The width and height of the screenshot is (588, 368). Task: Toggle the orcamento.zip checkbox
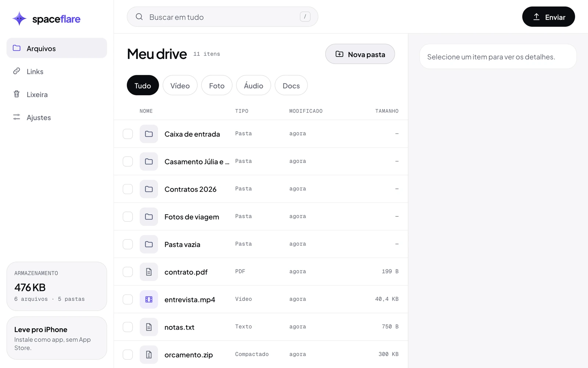(x=128, y=355)
